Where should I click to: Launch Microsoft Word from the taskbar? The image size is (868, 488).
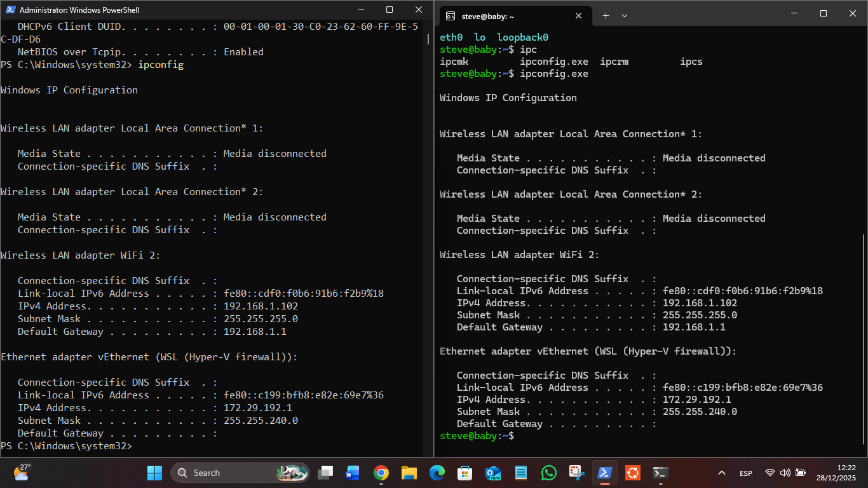coord(353,473)
